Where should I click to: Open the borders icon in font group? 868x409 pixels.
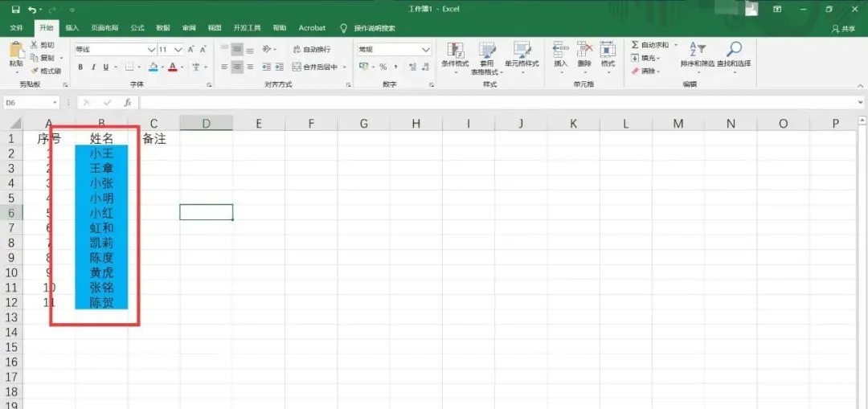pos(129,67)
